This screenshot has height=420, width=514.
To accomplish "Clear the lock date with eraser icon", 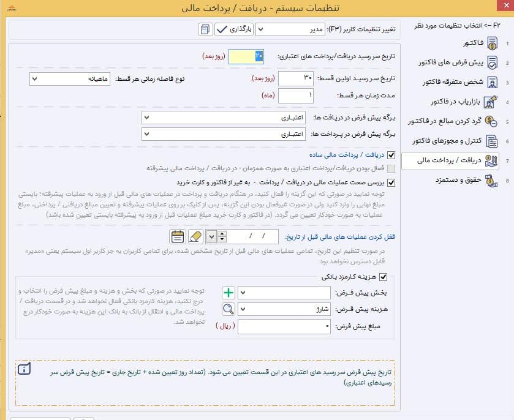I will (x=195, y=236).
